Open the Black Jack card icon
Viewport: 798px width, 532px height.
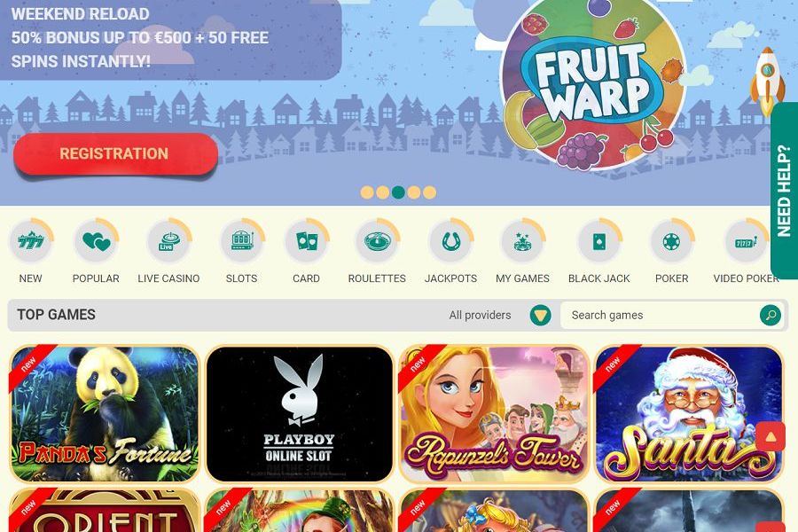click(x=599, y=241)
